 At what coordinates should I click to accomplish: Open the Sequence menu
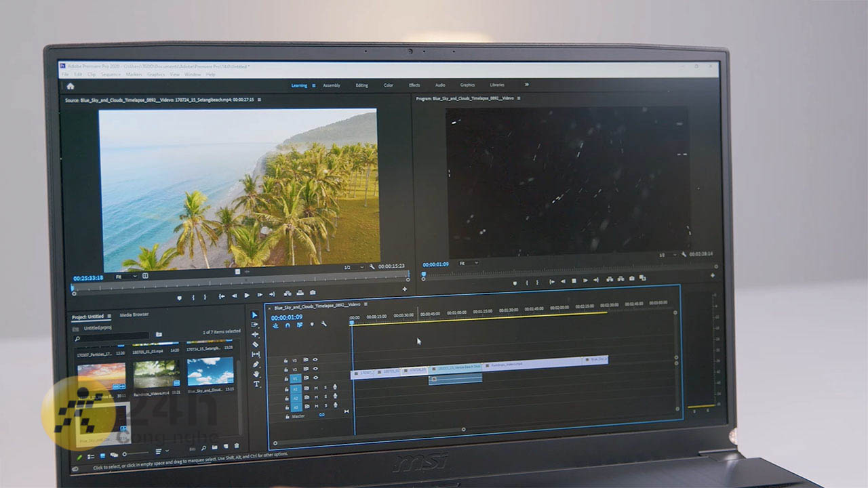(x=111, y=74)
